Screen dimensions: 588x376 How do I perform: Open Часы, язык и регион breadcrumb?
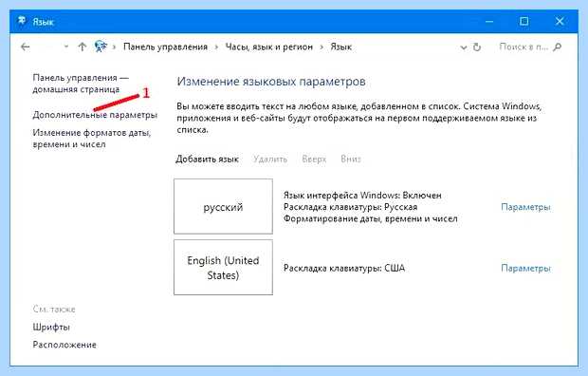point(269,47)
